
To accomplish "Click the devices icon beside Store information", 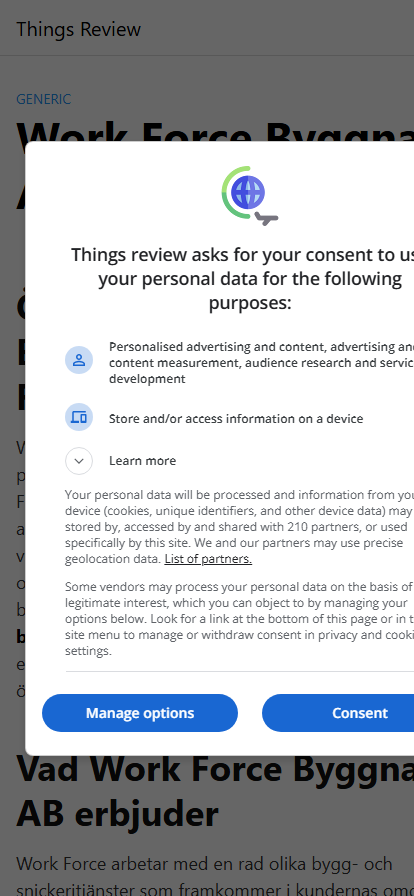I will [x=79, y=417].
